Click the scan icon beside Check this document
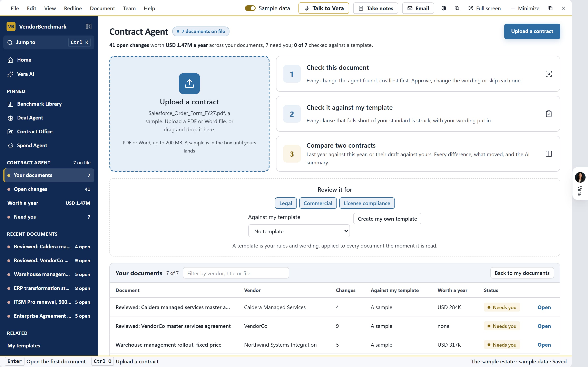Viewport: 588px width, 367px height. (x=549, y=74)
